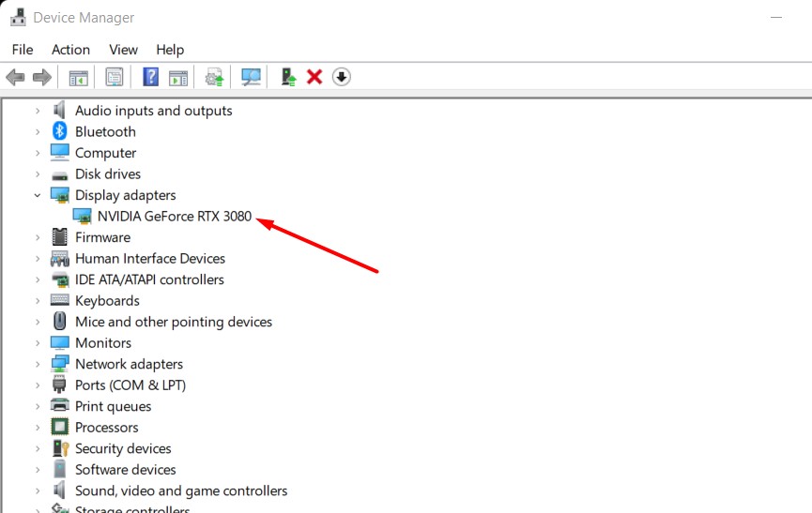Expand Sound, video and game controllers
This screenshot has height=513, width=812.
pyautogui.click(x=38, y=490)
